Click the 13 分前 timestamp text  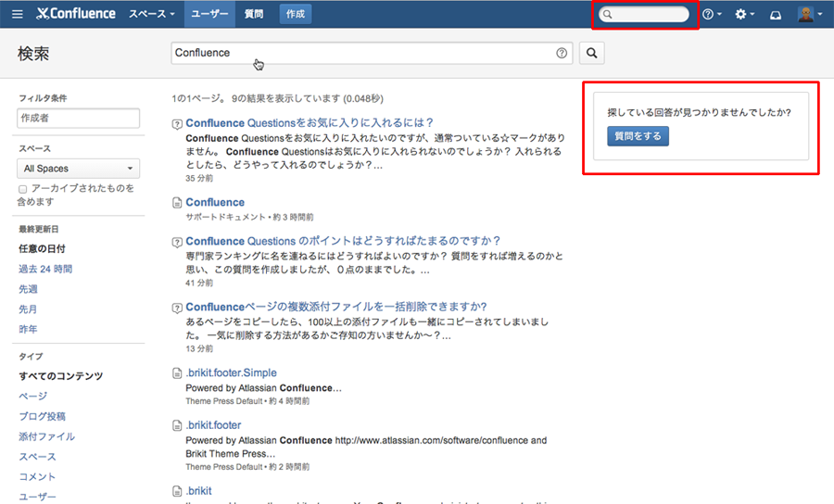click(x=199, y=348)
